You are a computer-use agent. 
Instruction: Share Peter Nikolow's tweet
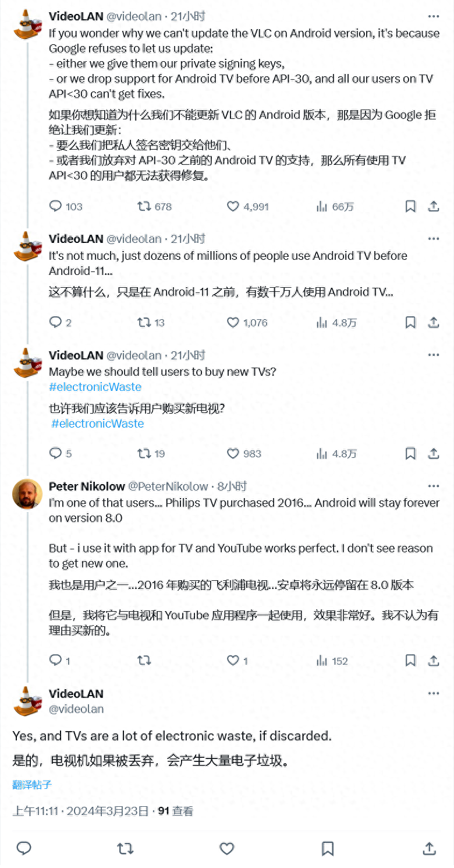[x=434, y=660]
